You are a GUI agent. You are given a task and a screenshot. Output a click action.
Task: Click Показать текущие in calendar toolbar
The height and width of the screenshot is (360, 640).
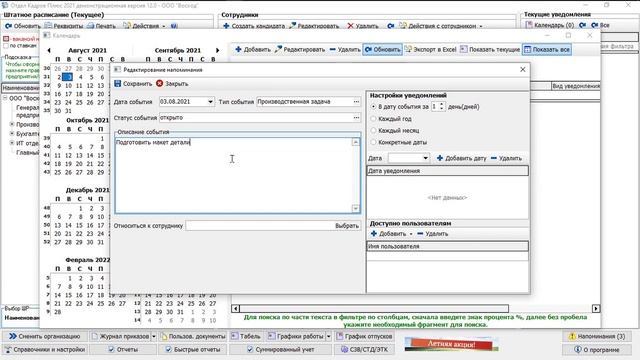click(490, 49)
